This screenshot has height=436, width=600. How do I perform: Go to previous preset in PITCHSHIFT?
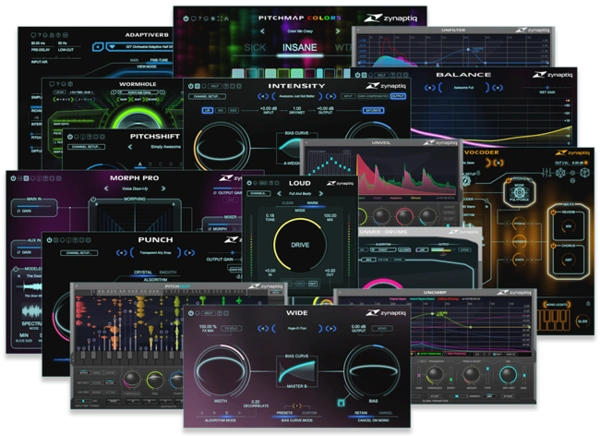(x=130, y=147)
